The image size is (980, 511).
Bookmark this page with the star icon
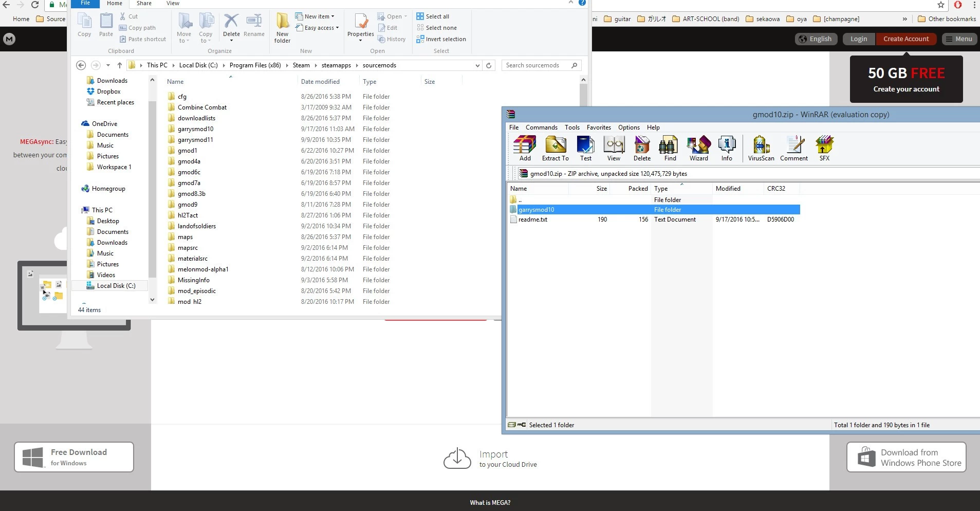pyautogui.click(x=941, y=5)
